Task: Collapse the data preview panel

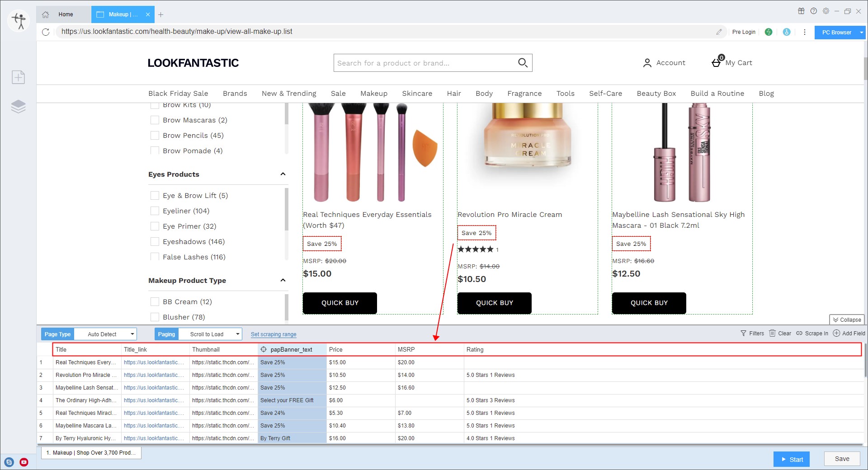Action: tap(847, 320)
